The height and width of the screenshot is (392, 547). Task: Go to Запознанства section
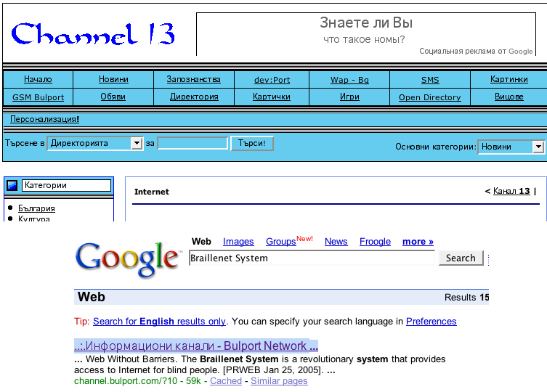coord(194,80)
